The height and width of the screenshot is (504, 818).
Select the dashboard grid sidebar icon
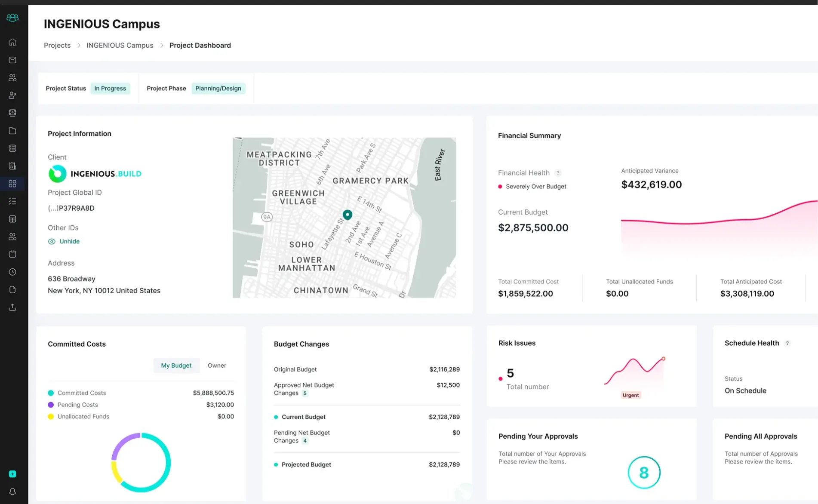12,184
